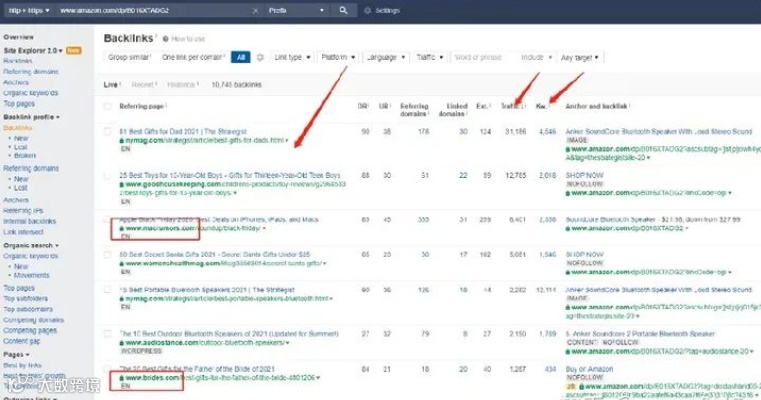Open Internal backlinks in sidebar
This screenshot has height=400, width=761.
(x=30, y=221)
